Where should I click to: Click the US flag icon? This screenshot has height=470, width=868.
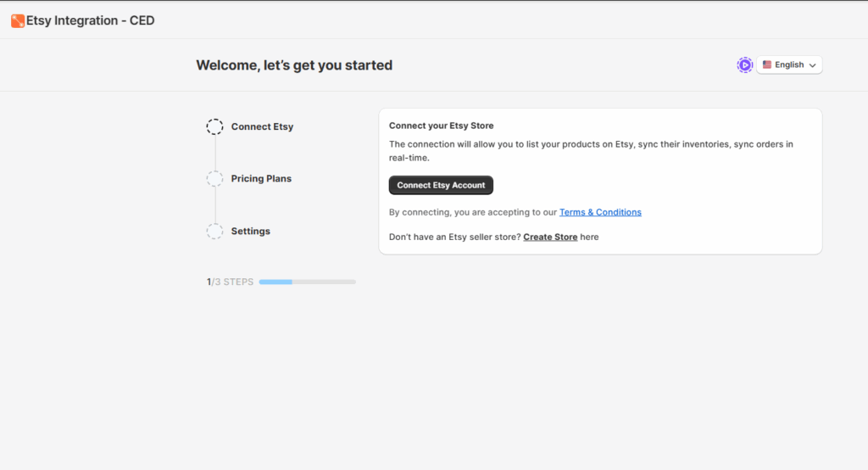click(x=767, y=64)
